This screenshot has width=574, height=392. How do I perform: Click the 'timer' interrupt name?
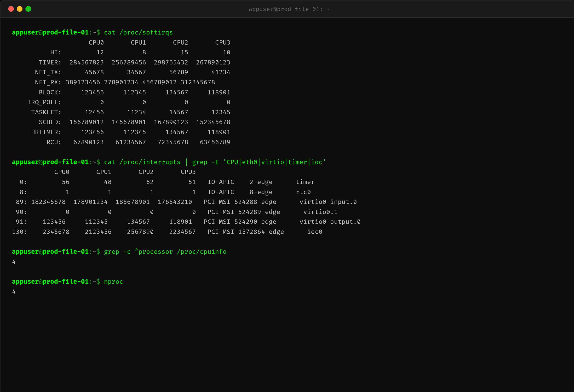[x=305, y=182]
